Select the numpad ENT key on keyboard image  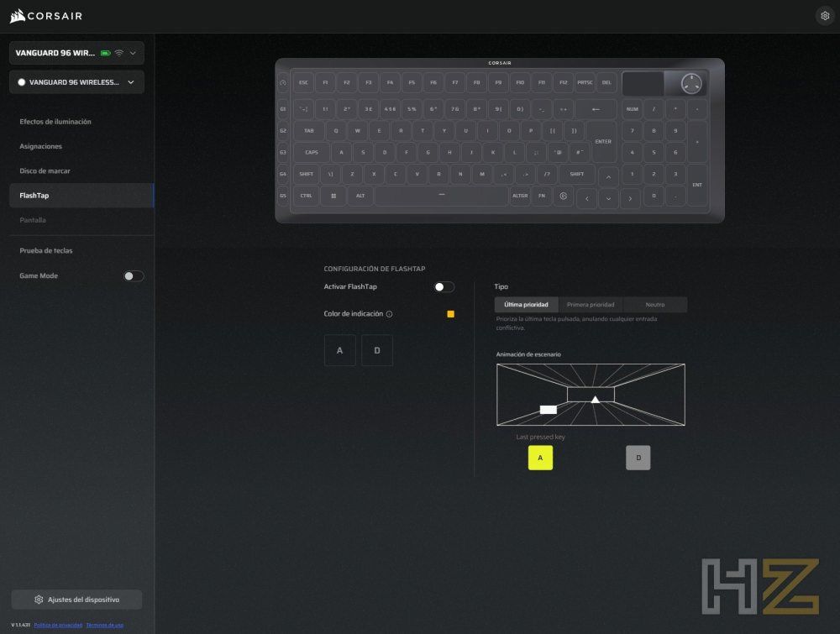(x=697, y=186)
